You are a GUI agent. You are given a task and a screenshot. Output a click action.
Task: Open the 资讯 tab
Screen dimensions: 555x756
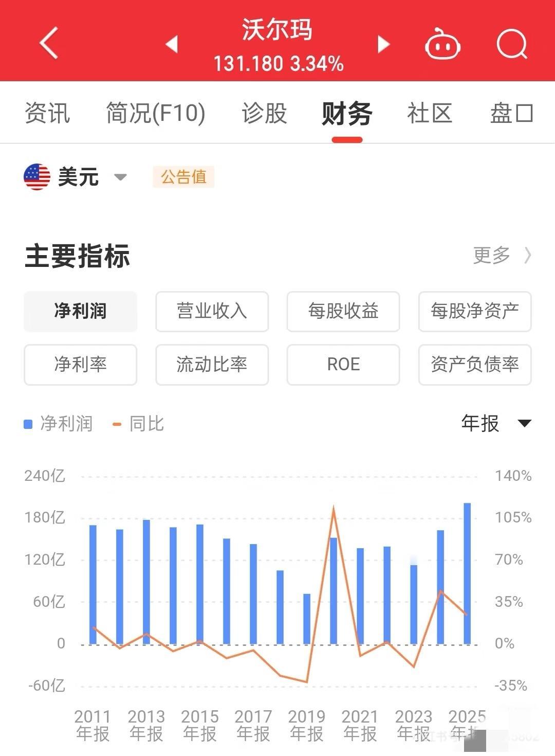click(47, 113)
